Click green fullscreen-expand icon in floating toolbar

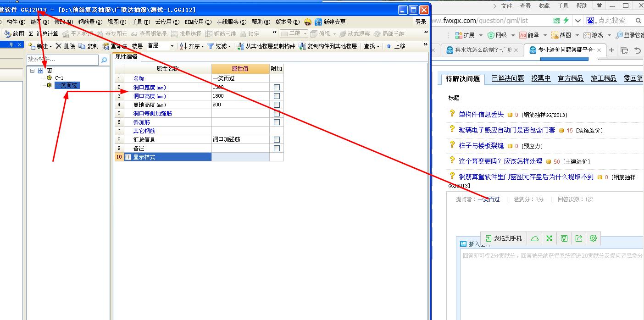tap(549, 238)
